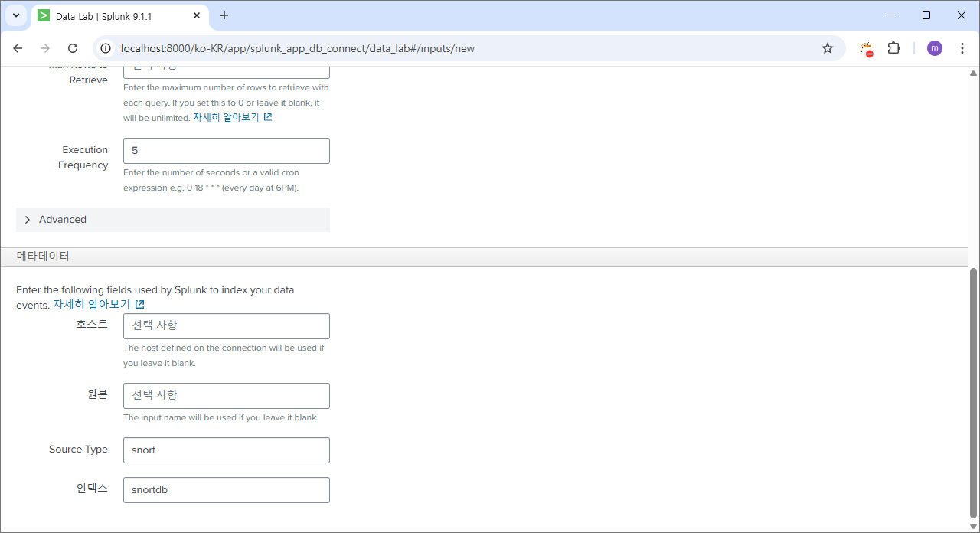The height and width of the screenshot is (533, 980).
Task: Minimize the Chrome window
Action: tap(891, 15)
